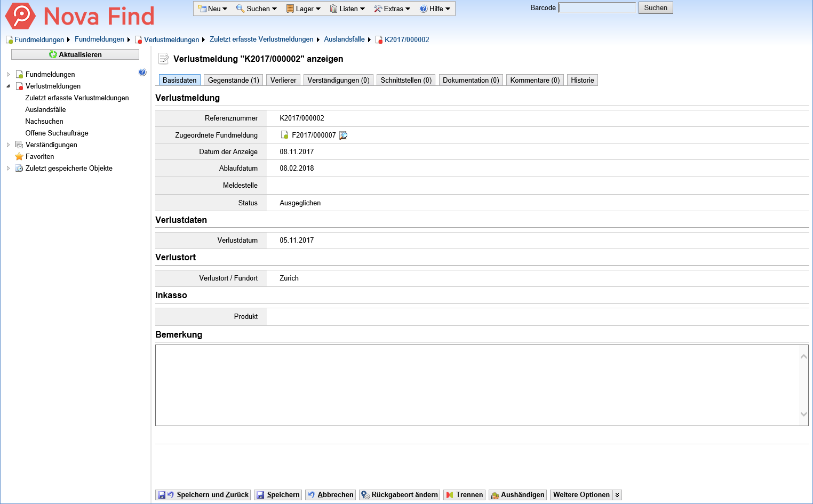813x504 pixels.
Task: Click the Favoriten star icon
Action: (x=19, y=157)
